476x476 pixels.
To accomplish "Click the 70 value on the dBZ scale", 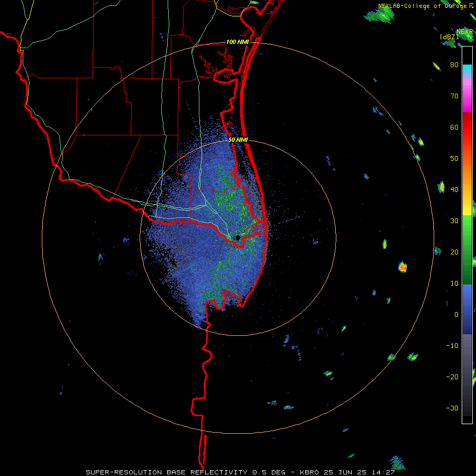I will 454,96.
